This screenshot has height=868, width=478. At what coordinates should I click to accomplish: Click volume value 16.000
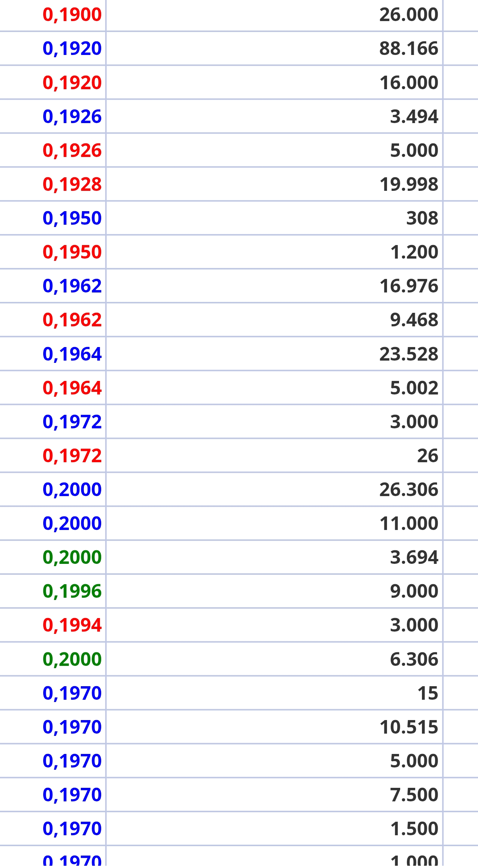pos(409,83)
